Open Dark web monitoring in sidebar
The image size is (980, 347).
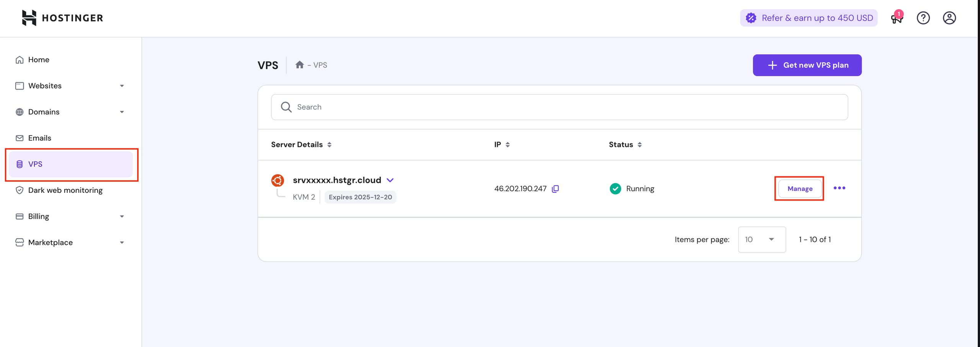[x=65, y=190]
